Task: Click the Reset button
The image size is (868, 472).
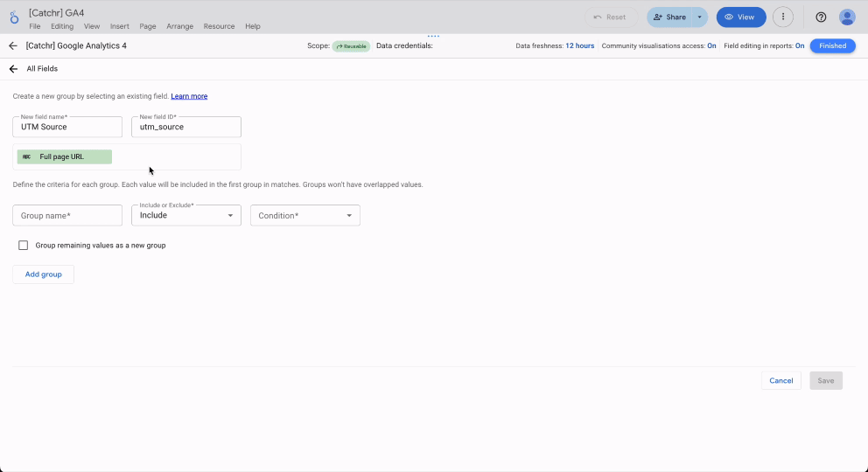Action: pyautogui.click(x=611, y=17)
